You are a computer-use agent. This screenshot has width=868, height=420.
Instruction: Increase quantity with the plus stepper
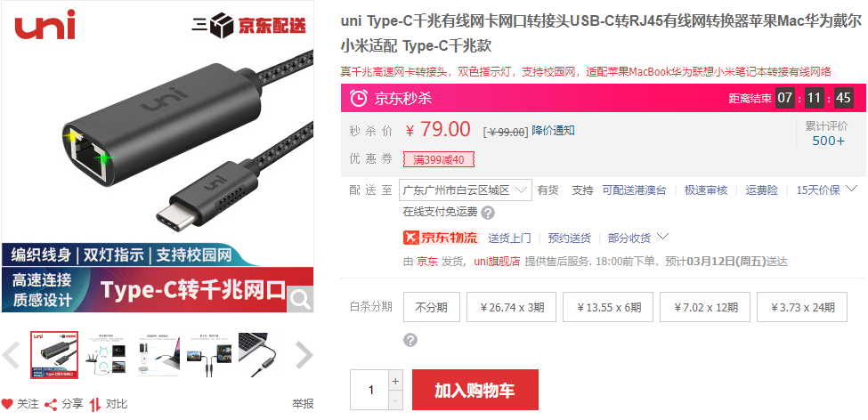[x=395, y=381]
